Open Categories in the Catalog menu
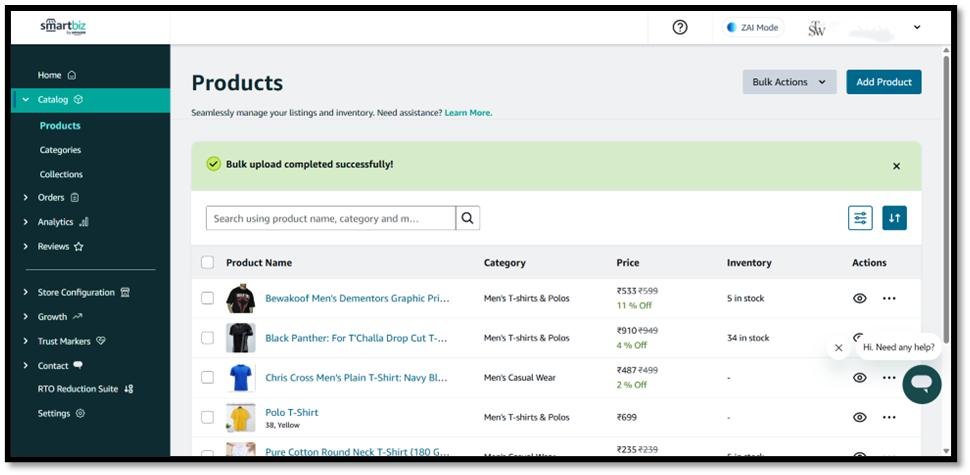 [60, 150]
